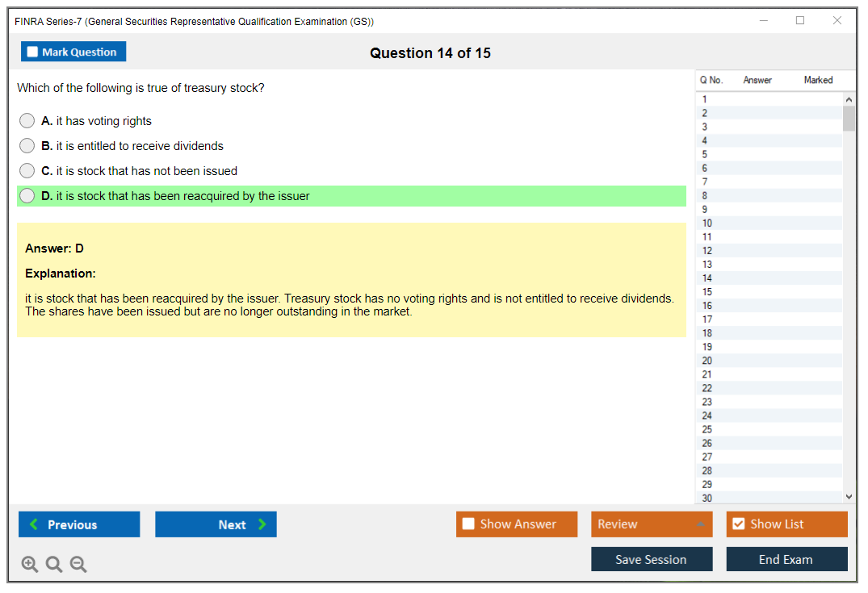The height and width of the screenshot is (593, 868).
Task: Tick the Mark Question checkbox
Action: point(33,52)
